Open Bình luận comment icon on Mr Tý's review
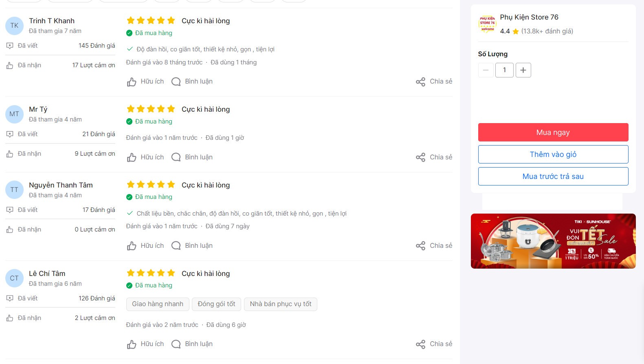Image resolution: width=644 pixels, height=364 pixels. (x=176, y=157)
